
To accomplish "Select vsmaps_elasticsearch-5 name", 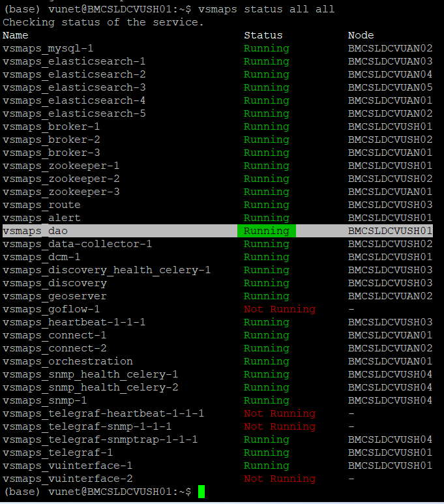I will coord(74,113).
